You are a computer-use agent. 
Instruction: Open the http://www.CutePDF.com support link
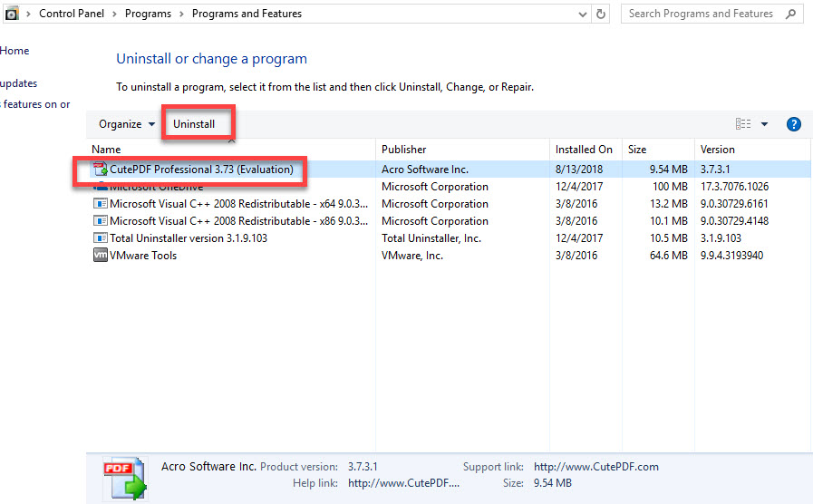coord(596,467)
